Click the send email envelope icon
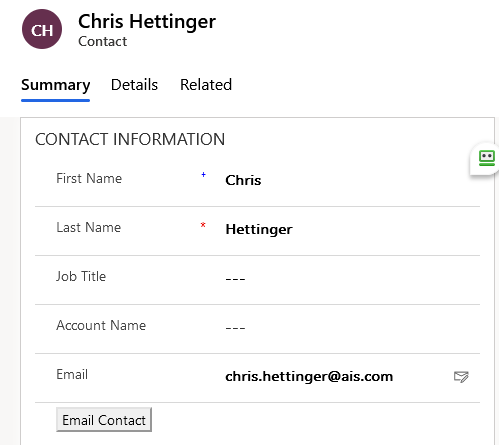499x445 pixels. 461,377
